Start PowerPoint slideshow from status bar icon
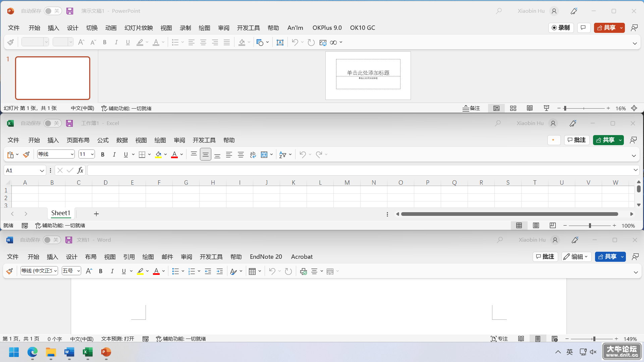Viewport: 644px width, 362px height. coord(546,108)
